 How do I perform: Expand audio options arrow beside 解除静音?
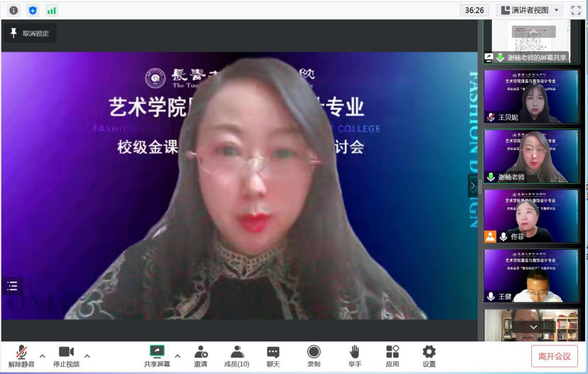point(43,356)
